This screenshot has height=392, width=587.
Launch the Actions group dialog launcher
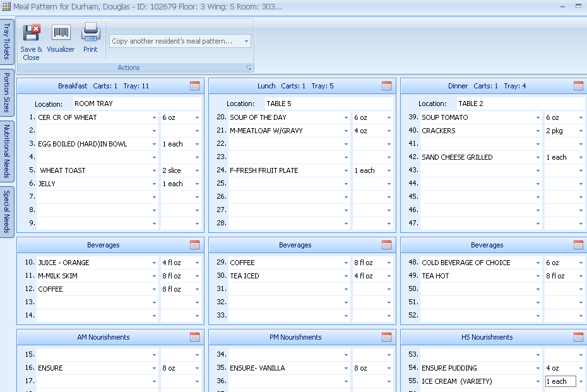[249, 68]
